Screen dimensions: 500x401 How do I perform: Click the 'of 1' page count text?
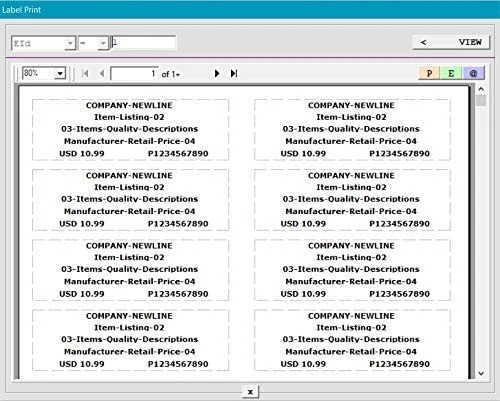pos(170,74)
